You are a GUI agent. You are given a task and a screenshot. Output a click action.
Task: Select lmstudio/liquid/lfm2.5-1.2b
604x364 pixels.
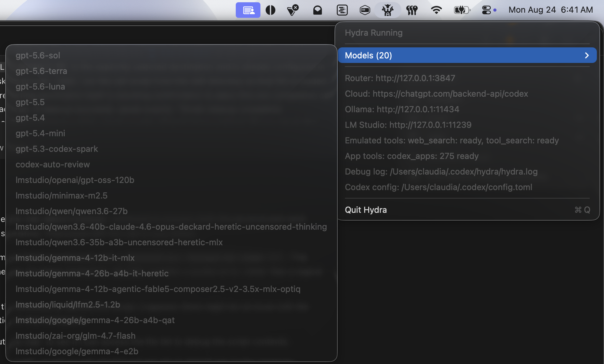click(171, 305)
